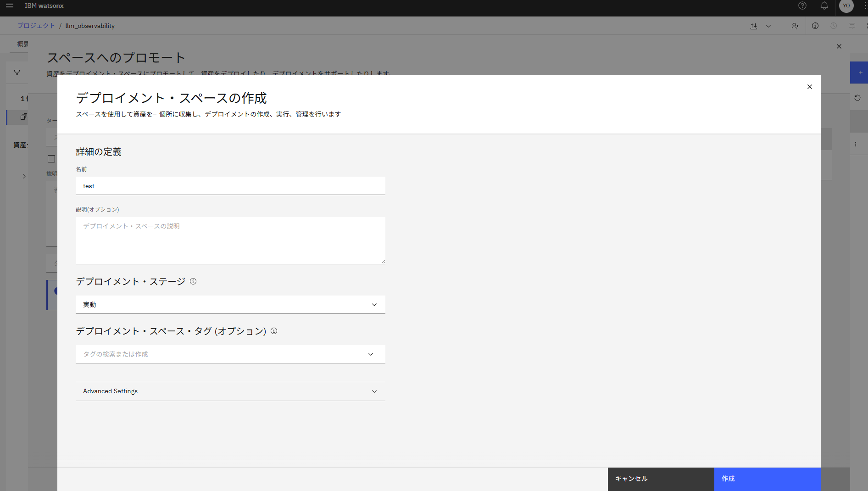Open the notifications bell

coord(824,6)
